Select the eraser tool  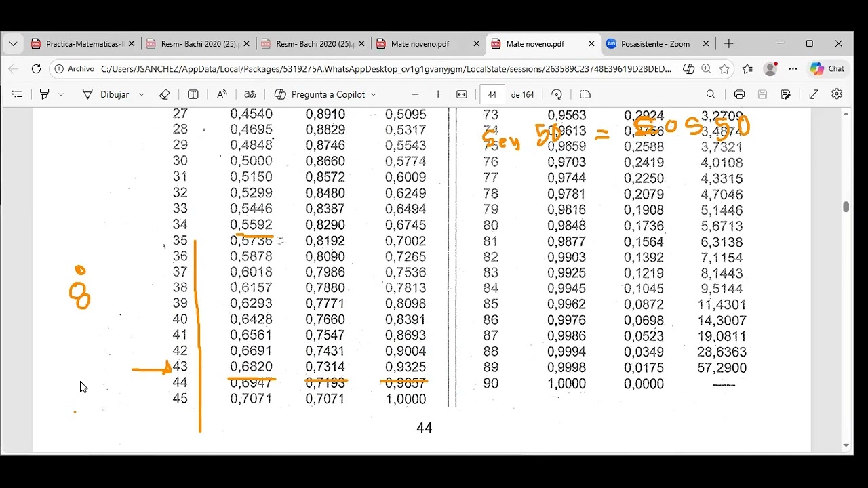pyautogui.click(x=164, y=94)
